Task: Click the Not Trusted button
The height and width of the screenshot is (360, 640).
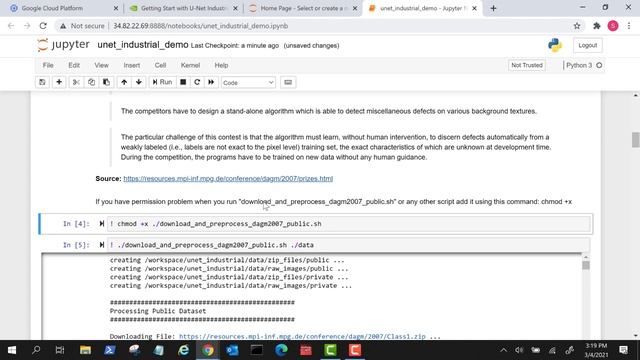Action: [527, 65]
